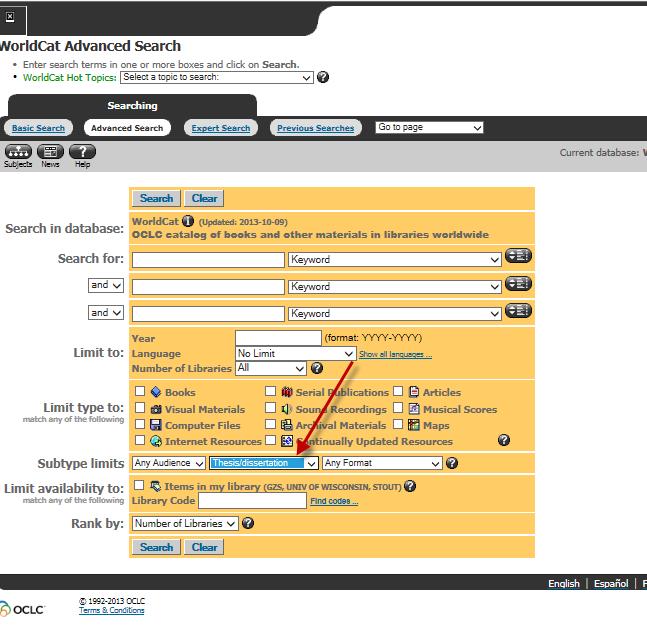Viewport: 647px width, 630px height.
Task: Switch language to Español
Action: tap(611, 583)
